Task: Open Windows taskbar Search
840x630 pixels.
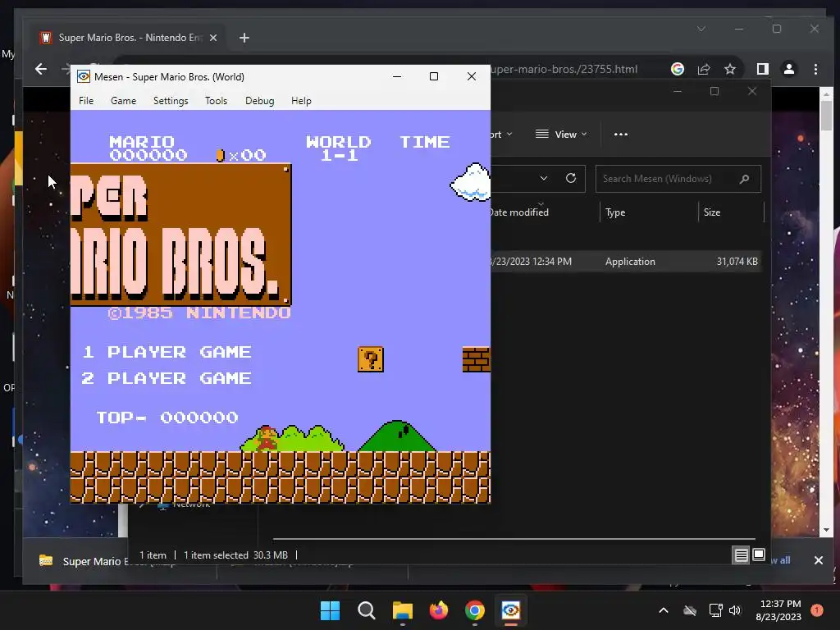Action: point(367,610)
